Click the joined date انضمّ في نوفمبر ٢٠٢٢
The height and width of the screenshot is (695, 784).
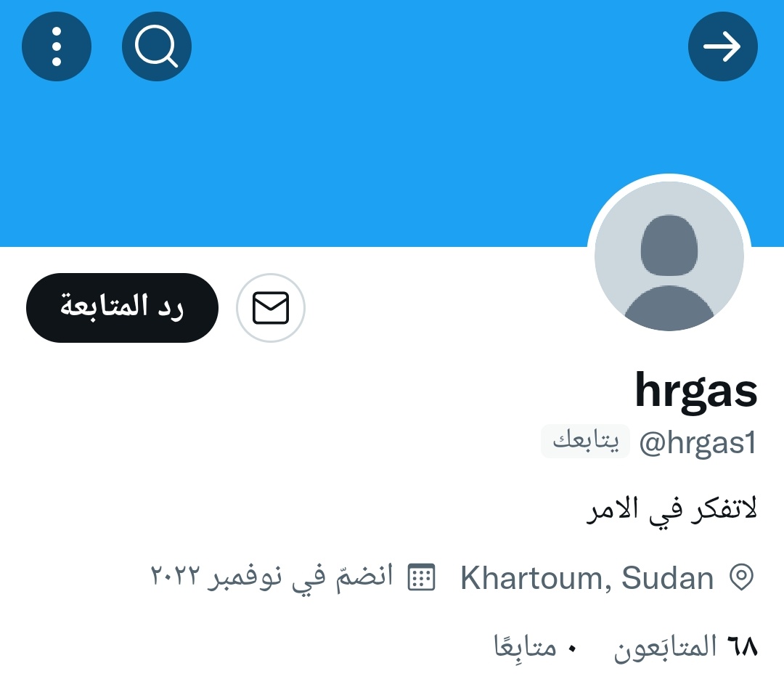(x=271, y=577)
